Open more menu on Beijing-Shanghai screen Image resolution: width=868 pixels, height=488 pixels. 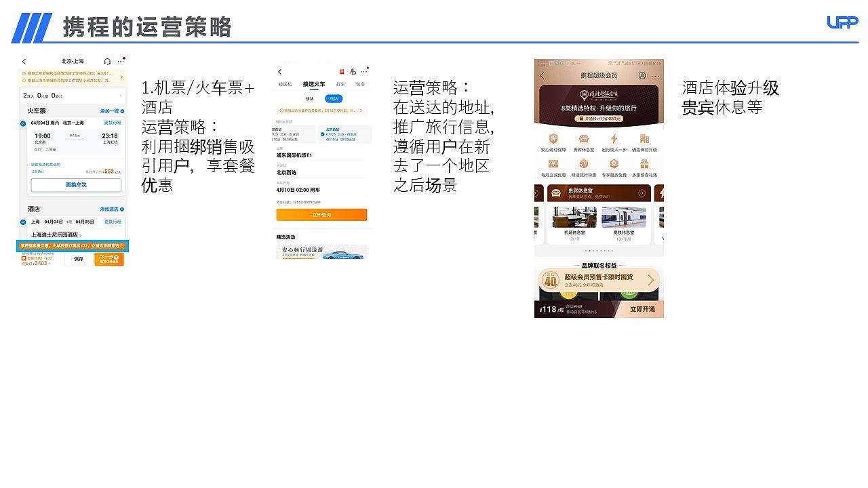121,62
